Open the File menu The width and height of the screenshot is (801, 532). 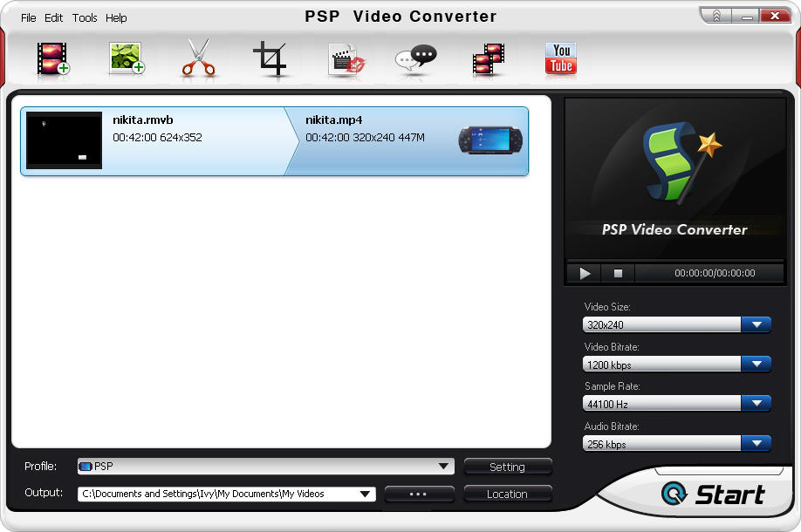(x=29, y=17)
